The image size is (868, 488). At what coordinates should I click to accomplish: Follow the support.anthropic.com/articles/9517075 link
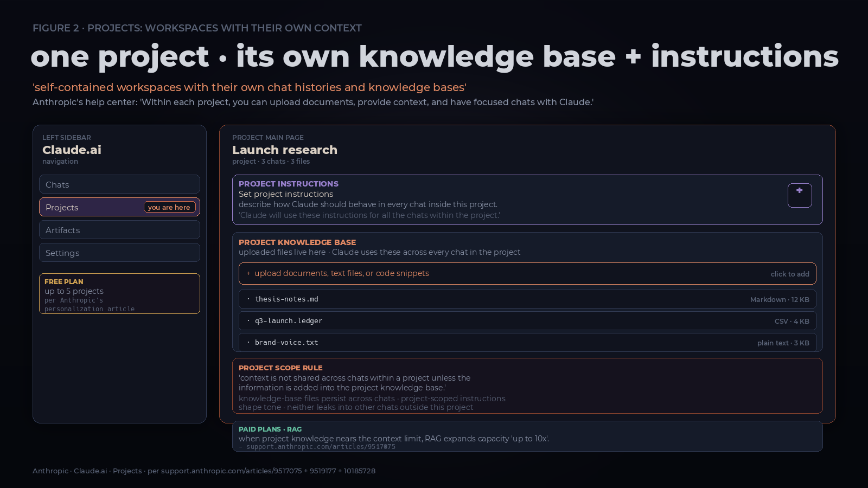[x=321, y=447]
